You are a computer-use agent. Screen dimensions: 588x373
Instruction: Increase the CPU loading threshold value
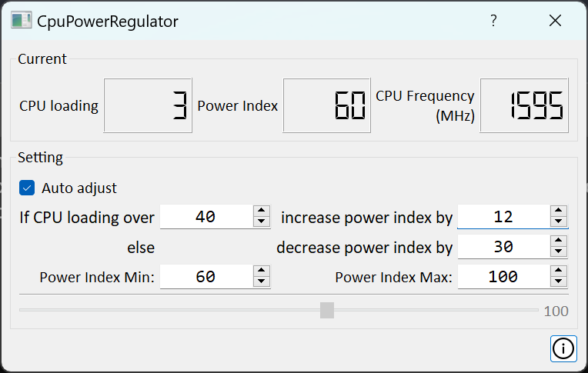(x=262, y=211)
